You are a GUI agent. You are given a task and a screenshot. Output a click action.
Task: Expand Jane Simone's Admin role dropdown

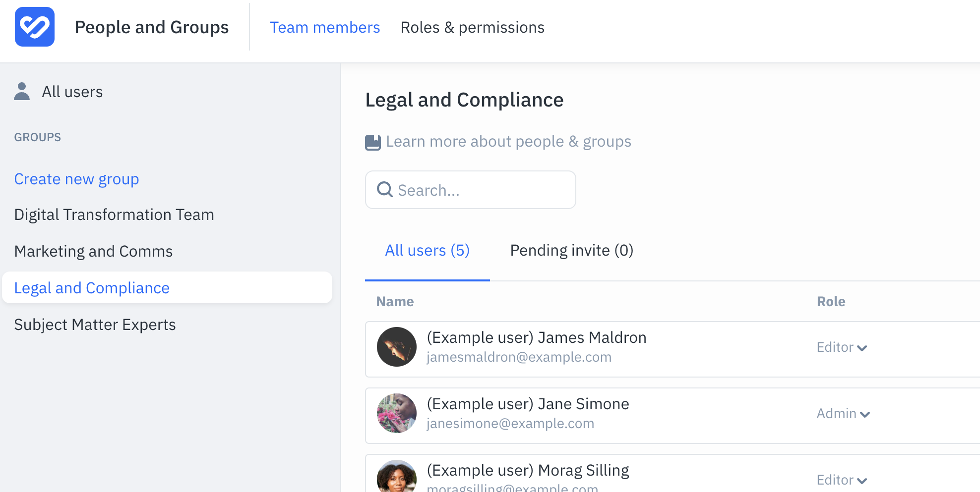pyautogui.click(x=843, y=414)
